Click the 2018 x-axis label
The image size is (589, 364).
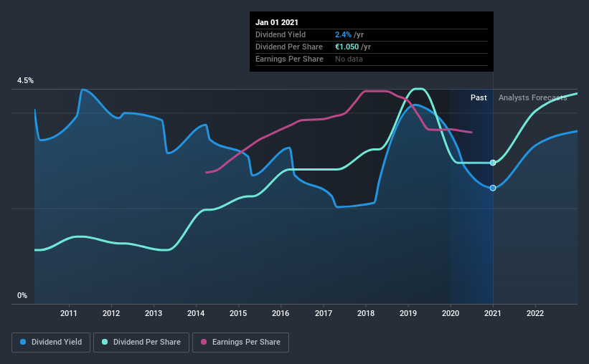(366, 313)
